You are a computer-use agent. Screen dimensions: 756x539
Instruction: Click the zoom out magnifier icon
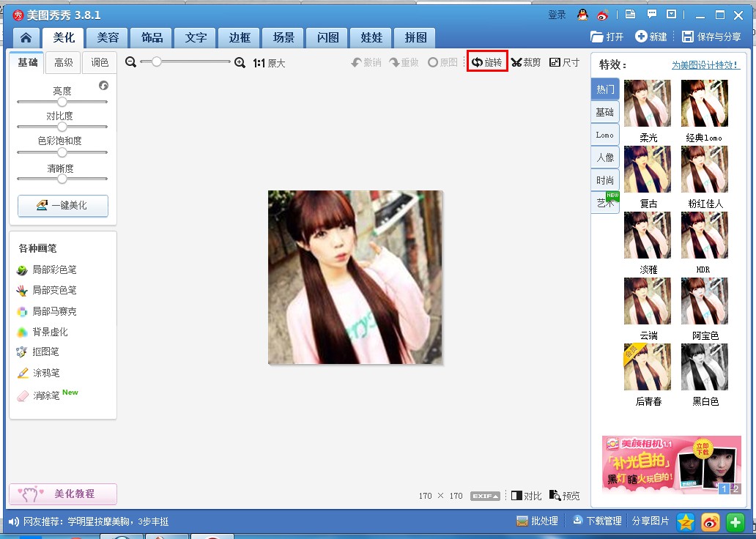tap(131, 63)
